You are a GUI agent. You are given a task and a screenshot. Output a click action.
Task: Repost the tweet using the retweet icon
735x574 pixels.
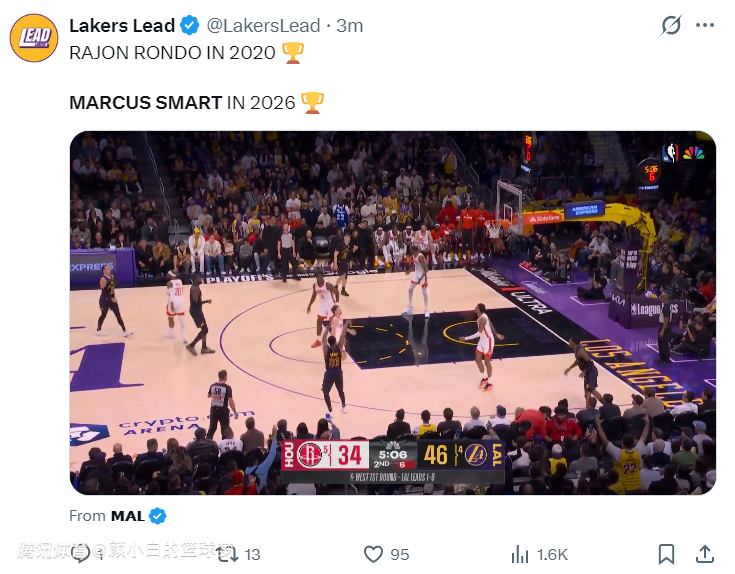click(228, 553)
